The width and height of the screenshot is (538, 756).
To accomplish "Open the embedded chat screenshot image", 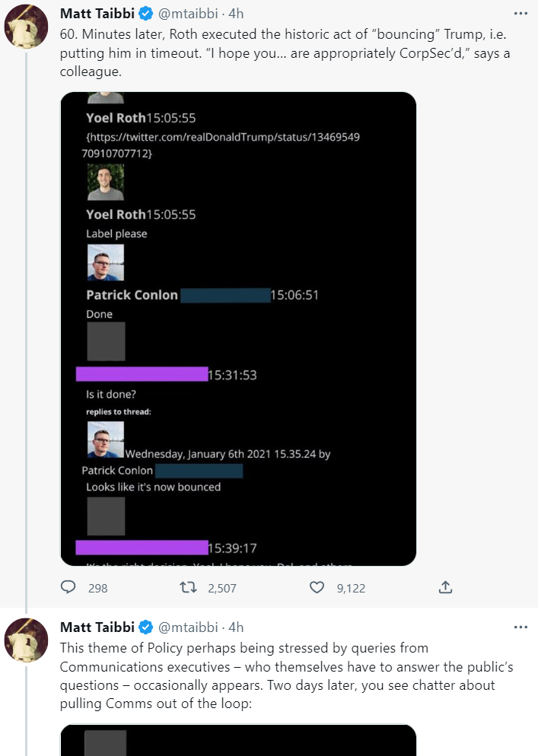I will pyautogui.click(x=238, y=329).
